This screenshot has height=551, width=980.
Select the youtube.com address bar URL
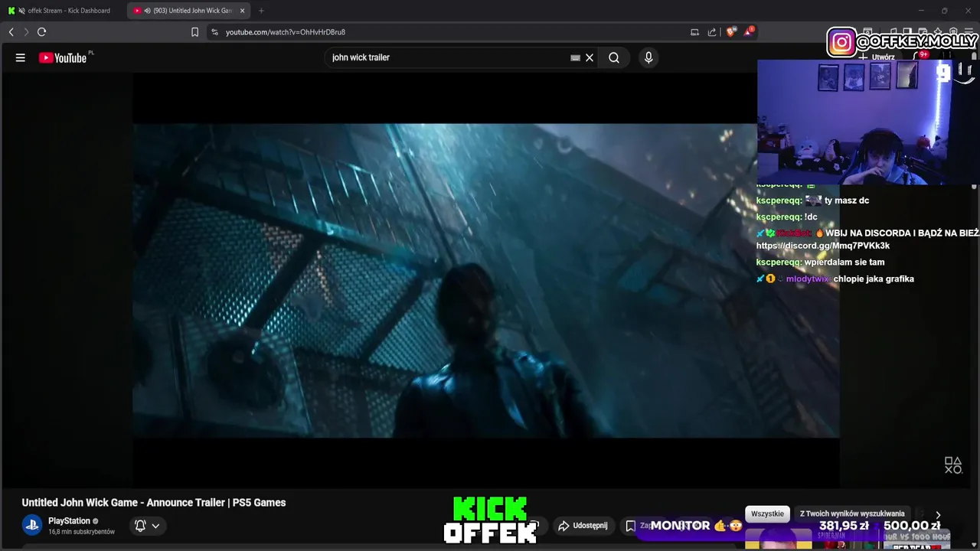pos(286,32)
